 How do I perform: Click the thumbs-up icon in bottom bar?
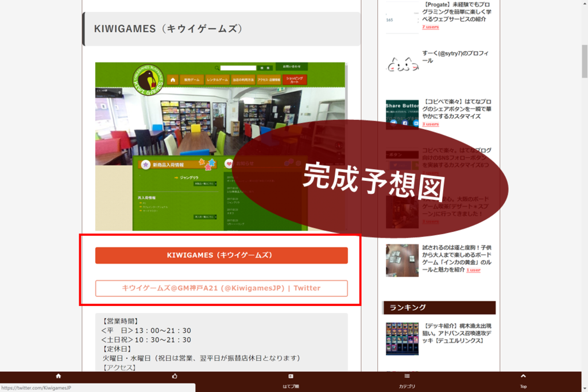click(x=175, y=376)
